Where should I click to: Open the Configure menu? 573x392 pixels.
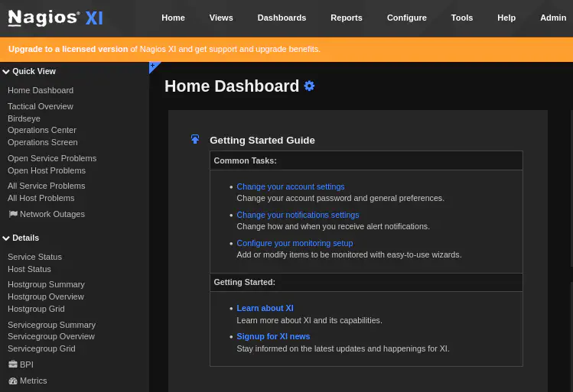click(x=406, y=18)
